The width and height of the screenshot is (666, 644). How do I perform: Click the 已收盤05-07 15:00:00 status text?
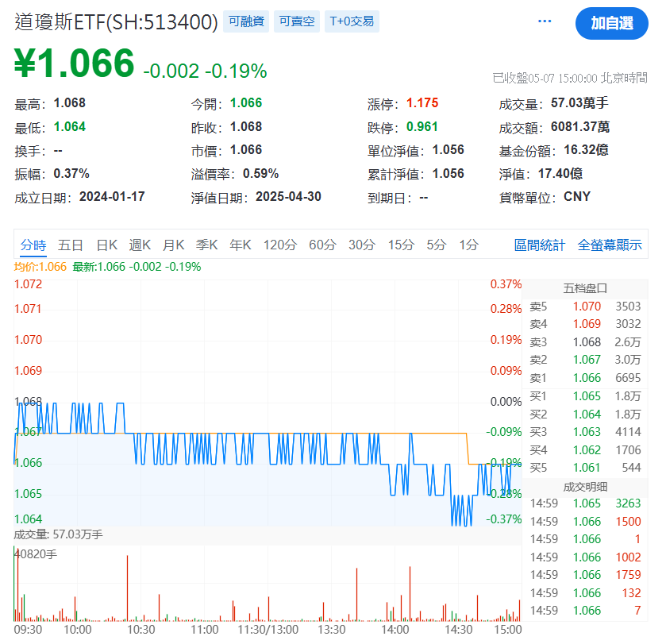coord(570,78)
